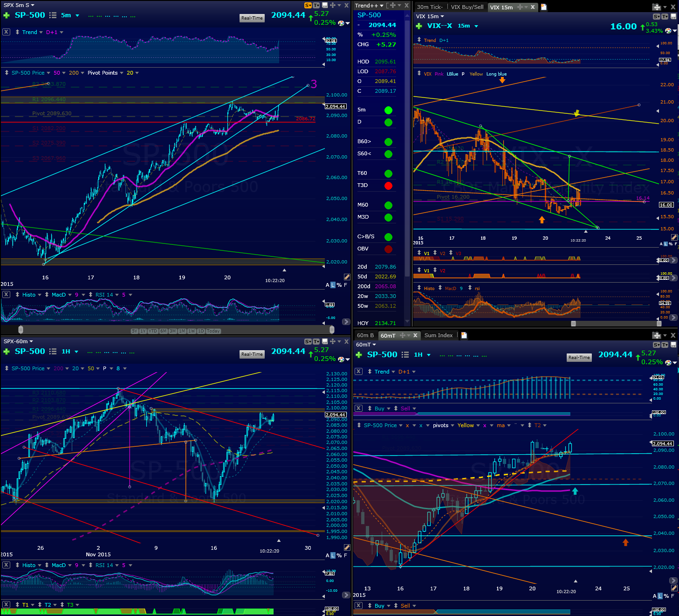Click the drawing pencil icon in SPX 5m chart
Viewport: 679px width, 616px height.
point(347,277)
